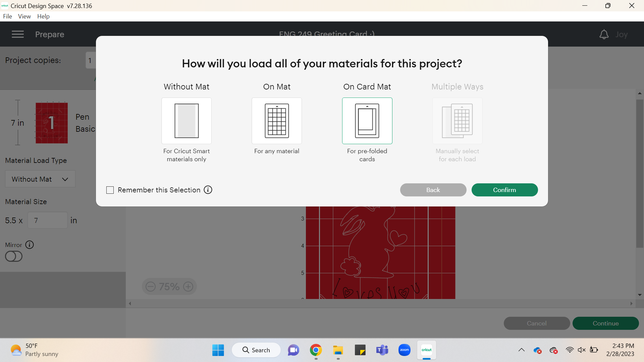Click the Teams taskbar icon
Viewport: 644px width, 362px height.
[x=382, y=350]
